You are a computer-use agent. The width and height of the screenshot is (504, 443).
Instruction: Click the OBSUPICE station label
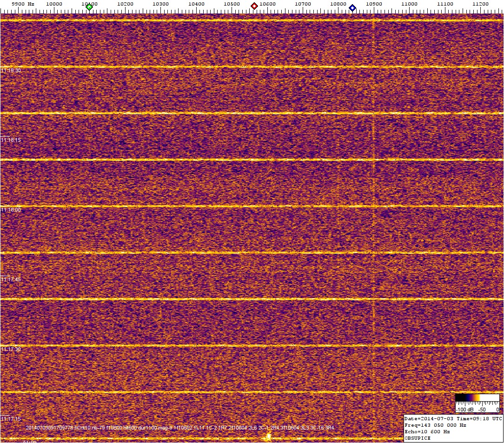[418, 438]
